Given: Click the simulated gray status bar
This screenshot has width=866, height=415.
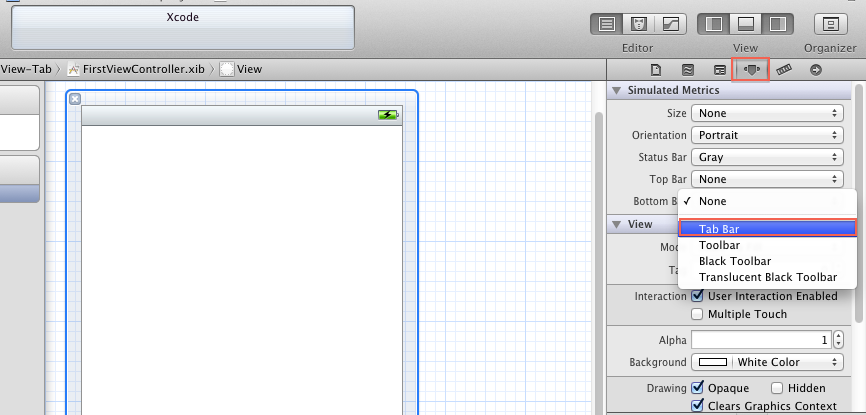Looking at the screenshot, I should coord(242,115).
